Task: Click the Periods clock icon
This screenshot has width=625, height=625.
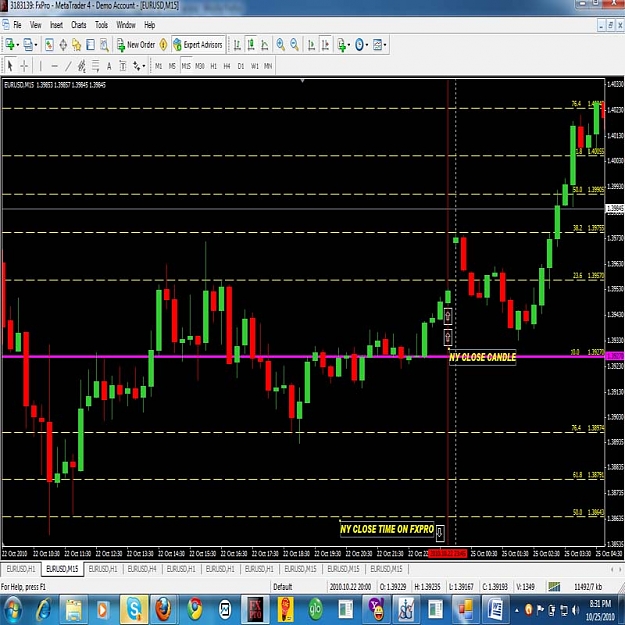Action: 359,45
